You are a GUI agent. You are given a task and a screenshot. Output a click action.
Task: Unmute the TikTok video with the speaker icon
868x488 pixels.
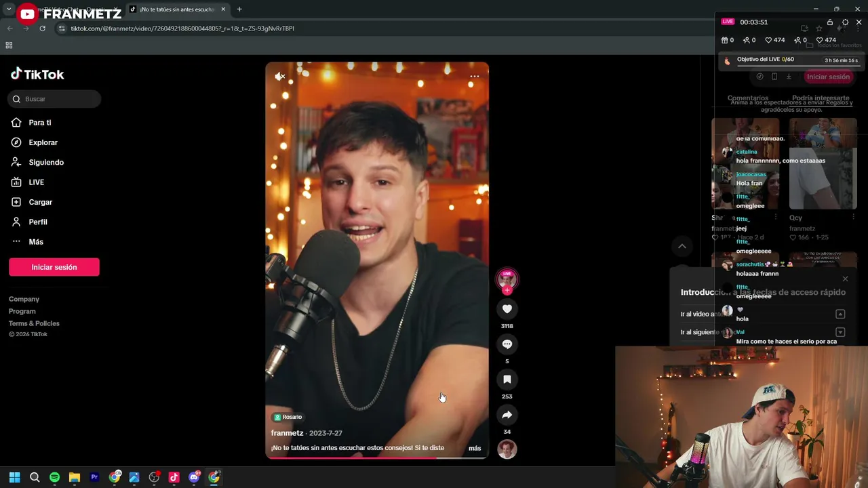tap(279, 77)
